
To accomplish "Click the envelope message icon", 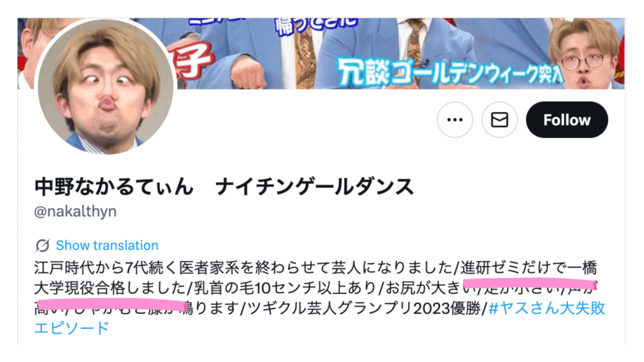I will (499, 120).
